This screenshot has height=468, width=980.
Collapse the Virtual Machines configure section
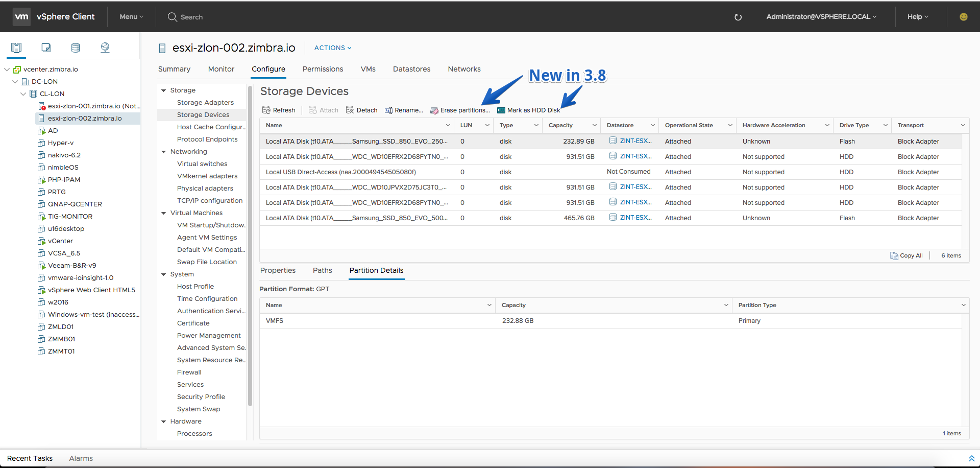click(x=164, y=213)
